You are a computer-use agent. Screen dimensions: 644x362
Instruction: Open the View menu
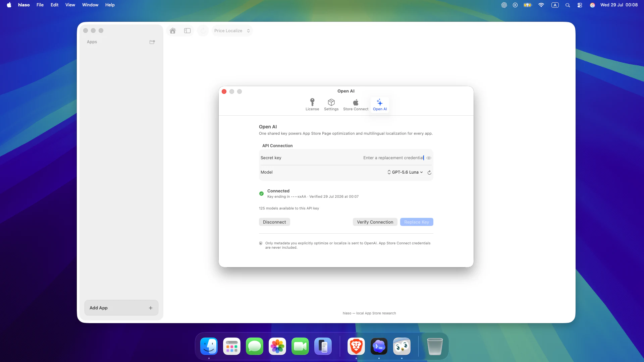[x=70, y=5]
